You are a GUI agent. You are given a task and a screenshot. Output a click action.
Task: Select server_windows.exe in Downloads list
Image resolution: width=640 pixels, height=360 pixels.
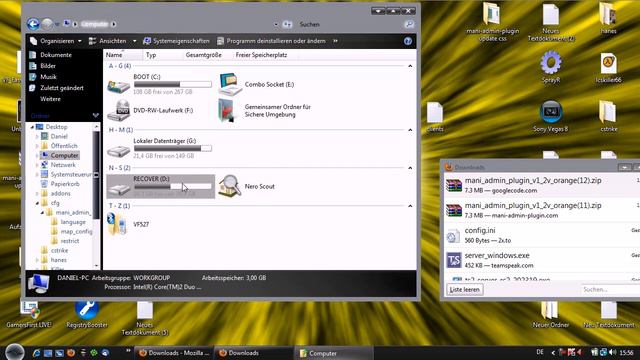[542, 260]
